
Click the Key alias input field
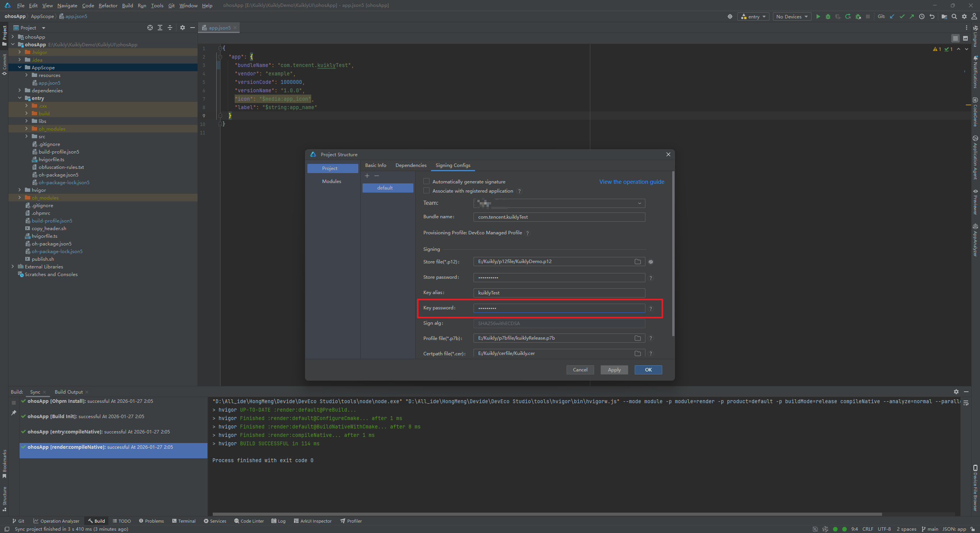click(x=559, y=293)
